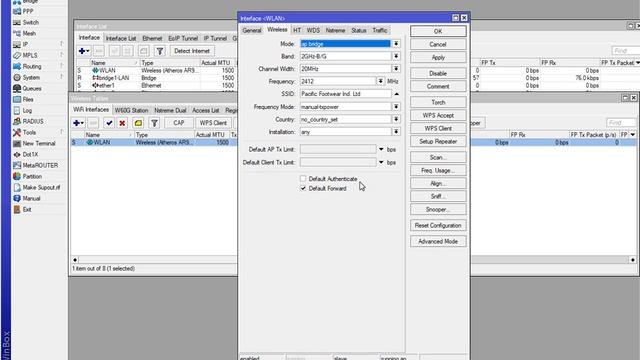Screen dimensions: 640x360
Task: Toggle the Default Forward checkbox
Action: click(x=303, y=188)
